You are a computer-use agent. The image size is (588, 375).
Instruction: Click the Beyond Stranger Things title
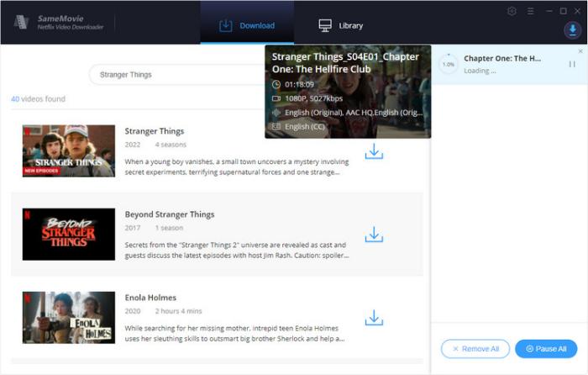(170, 214)
